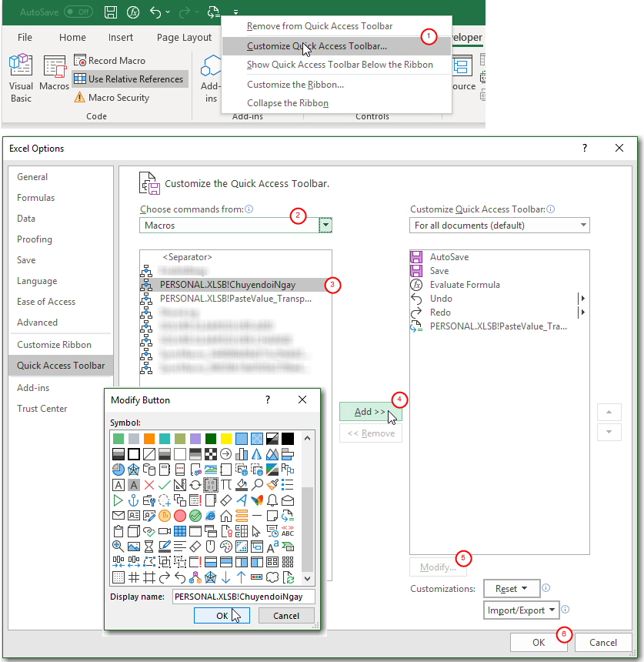Select PERSONAL.XLSB!PasteValue_Transp macro in commands list
Viewport: 644px width, 662px height.
(235, 299)
